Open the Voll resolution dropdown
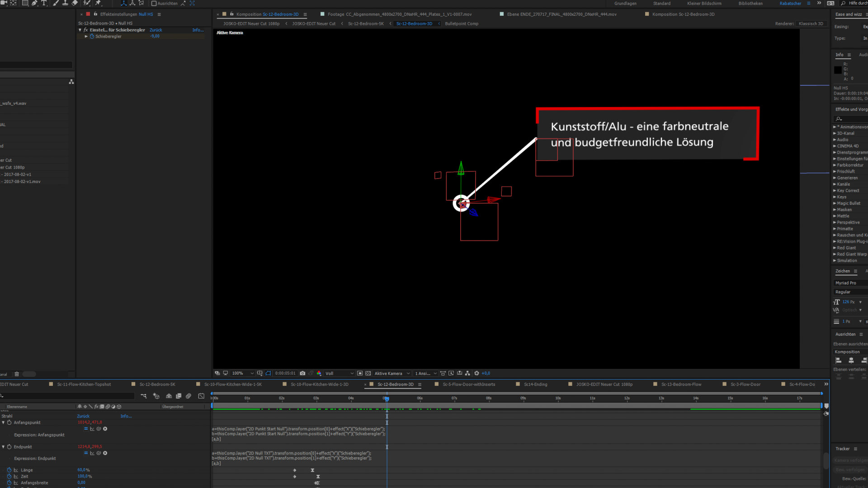The image size is (868, 488). pyautogui.click(x=339, y=373)
